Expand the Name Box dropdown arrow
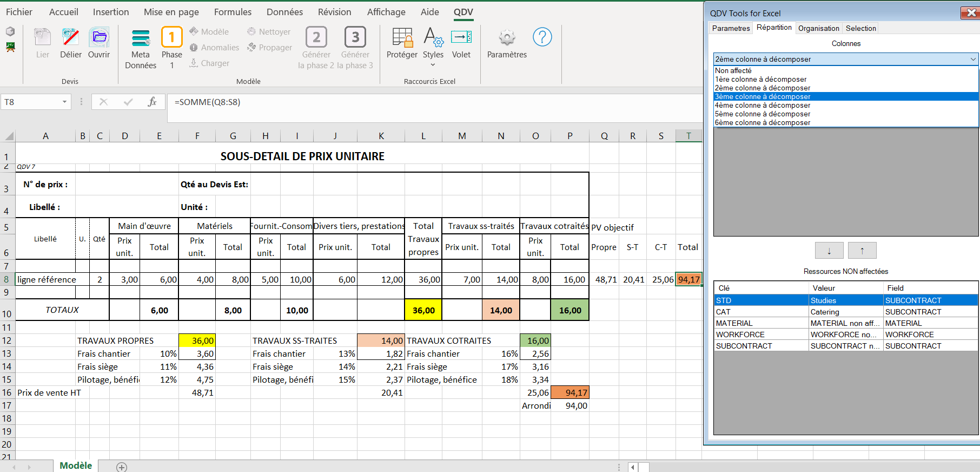Screen dimensions: 980x472 64,102
